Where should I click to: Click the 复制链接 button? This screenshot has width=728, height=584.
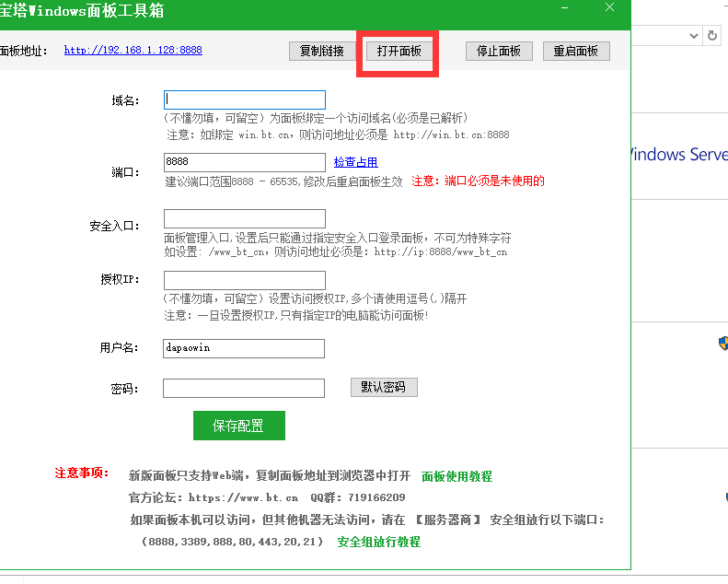322,51
